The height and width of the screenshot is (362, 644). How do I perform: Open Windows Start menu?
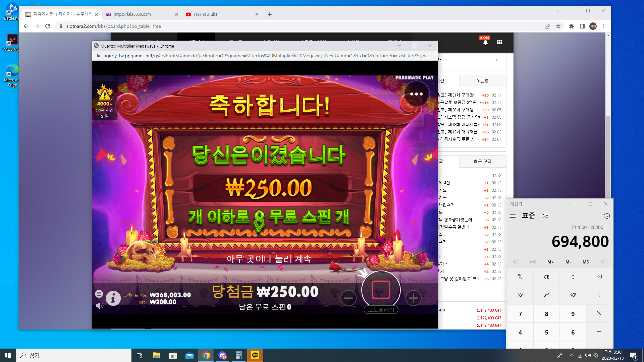[x=8, y=355]
